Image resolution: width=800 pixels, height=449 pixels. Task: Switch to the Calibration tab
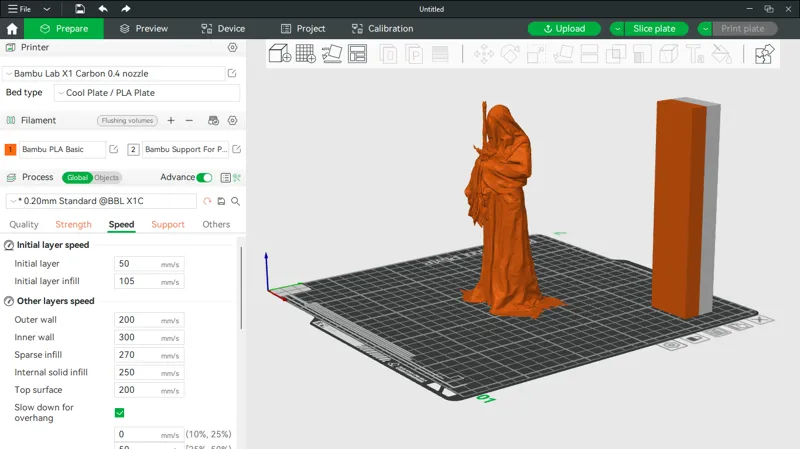[x=383, y=29]
